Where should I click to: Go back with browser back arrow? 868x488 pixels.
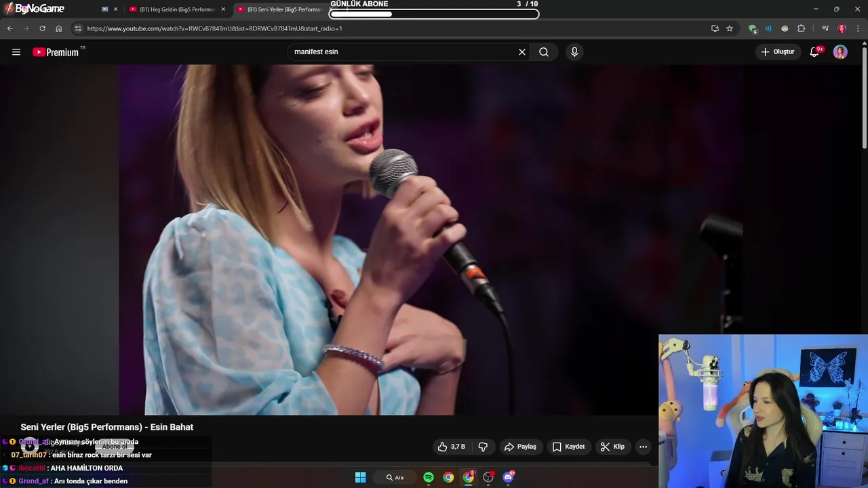9,28
